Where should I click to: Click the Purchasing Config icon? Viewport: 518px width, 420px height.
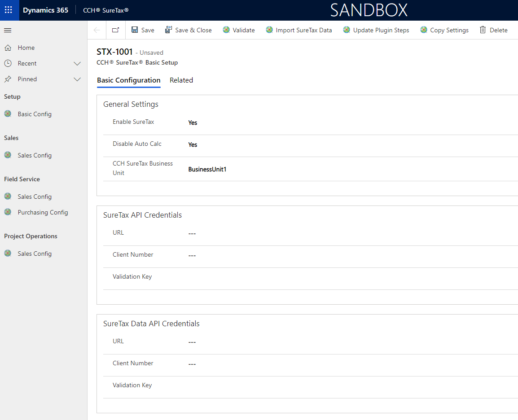(8, 212)
